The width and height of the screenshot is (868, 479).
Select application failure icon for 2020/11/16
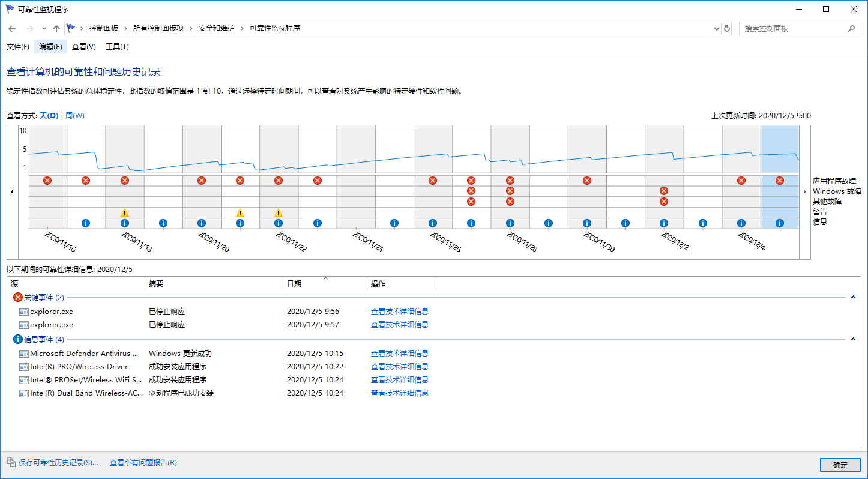point(47,181)
